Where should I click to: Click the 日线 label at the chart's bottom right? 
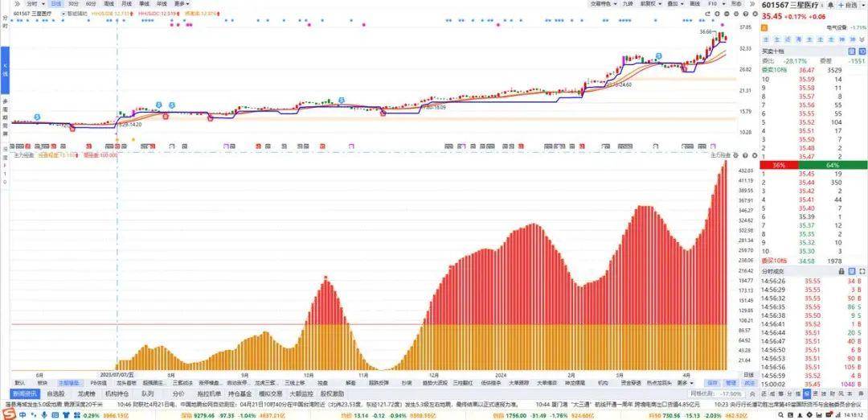[748, 375]
